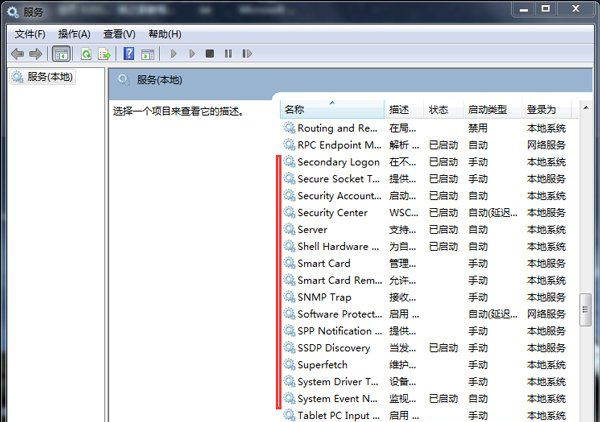Screen dimensions: 600x422
Task: Click the Pause service icon
Action: click(228, 54)
